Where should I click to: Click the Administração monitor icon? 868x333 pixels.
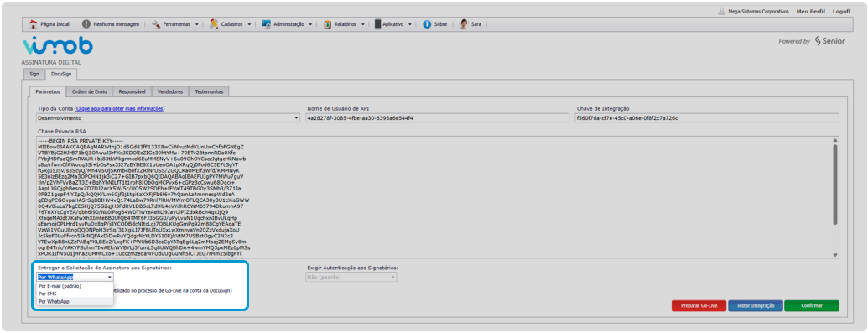[x=266, y=24]
